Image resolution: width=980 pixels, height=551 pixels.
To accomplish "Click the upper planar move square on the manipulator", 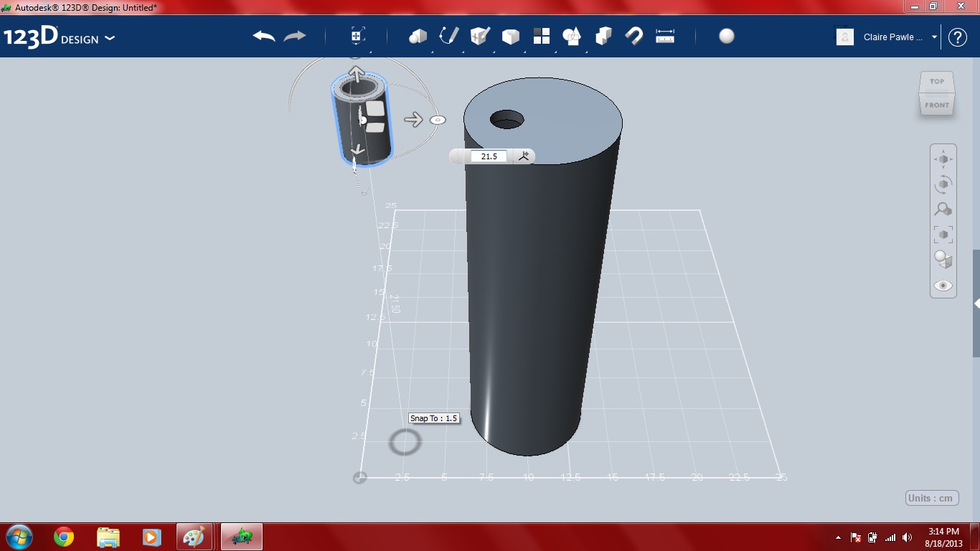I will (x=375, y=109).
